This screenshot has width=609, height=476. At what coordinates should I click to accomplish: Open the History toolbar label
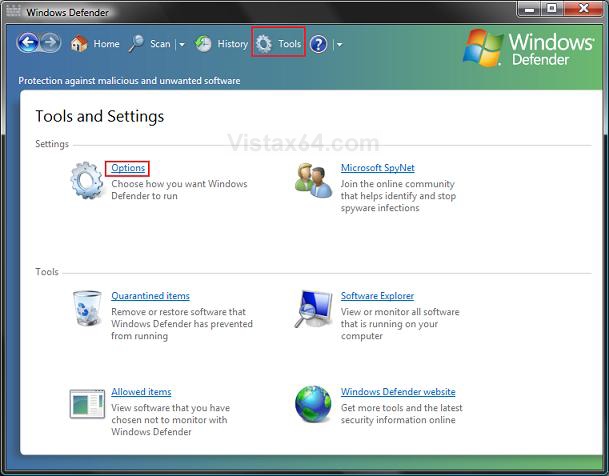tap(232, 44)
